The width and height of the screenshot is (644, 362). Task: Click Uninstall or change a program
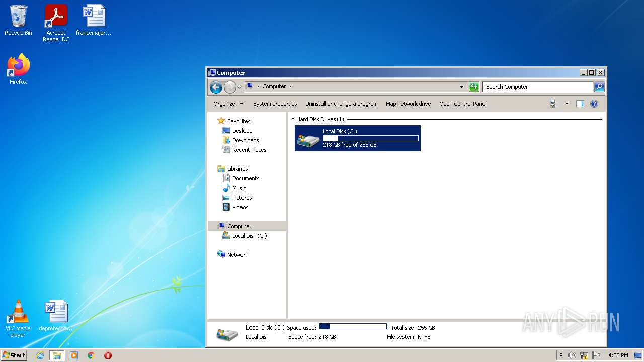click(341, 104)
